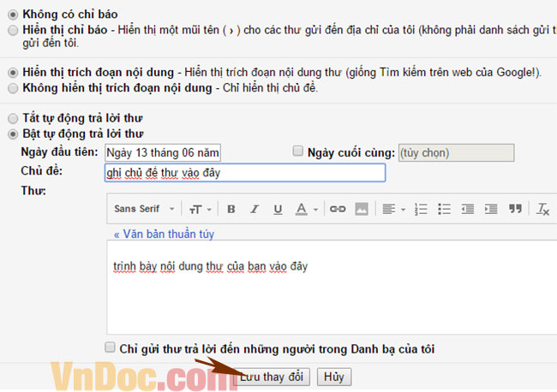Increase the indent of the text
This screenshot has height=392, width=557.
491,209
